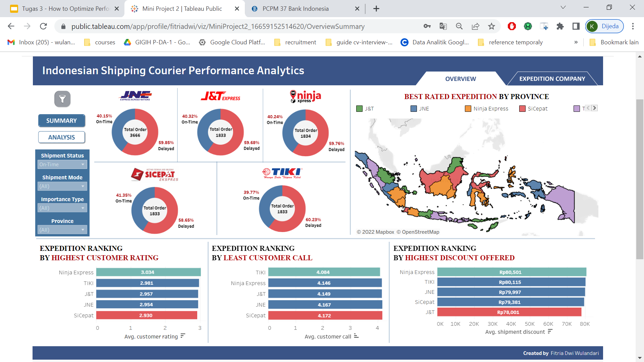Screen dimensions: 644x362
Task: Click the password key icon in address bar
Action: pos(427,26)
